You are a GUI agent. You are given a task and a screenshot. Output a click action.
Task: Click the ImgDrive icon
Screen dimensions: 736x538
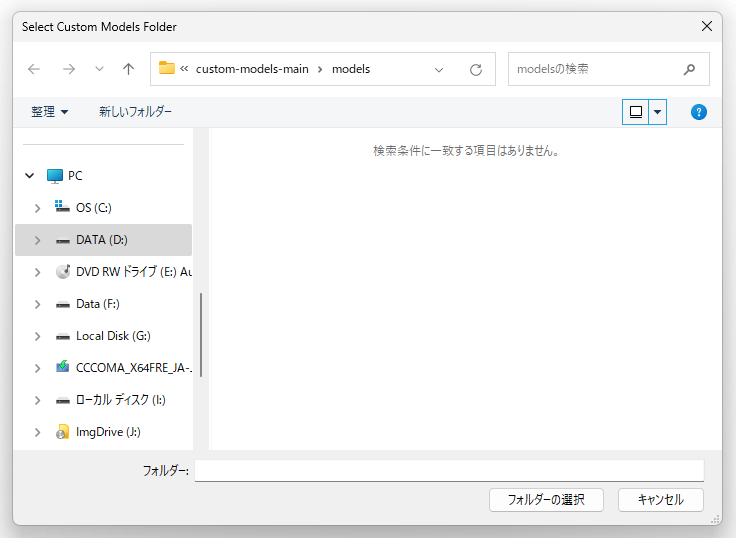tap(62, 432)
